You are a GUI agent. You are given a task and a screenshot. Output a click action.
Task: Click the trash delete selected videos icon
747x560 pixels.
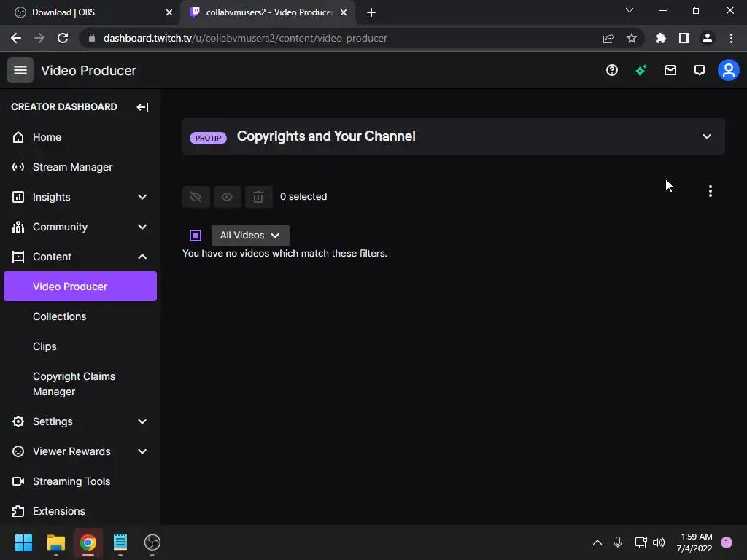click(x=258, y=197)
